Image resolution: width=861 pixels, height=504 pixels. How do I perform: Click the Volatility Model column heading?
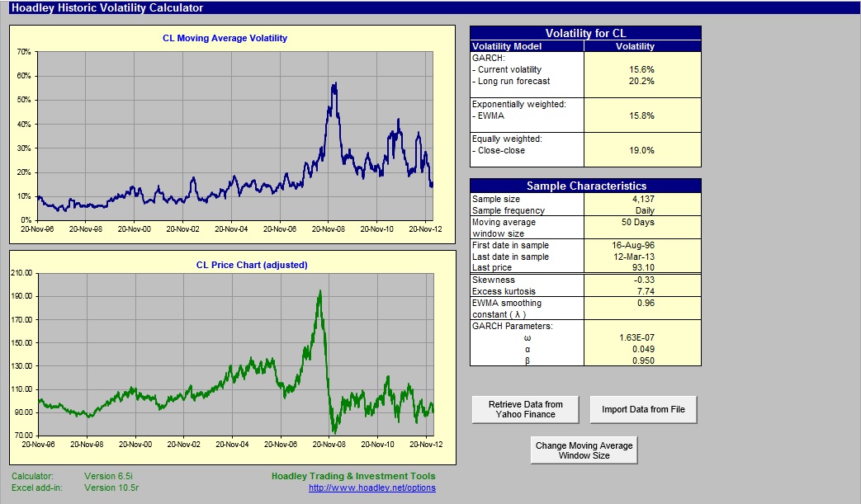click(507, 47)
